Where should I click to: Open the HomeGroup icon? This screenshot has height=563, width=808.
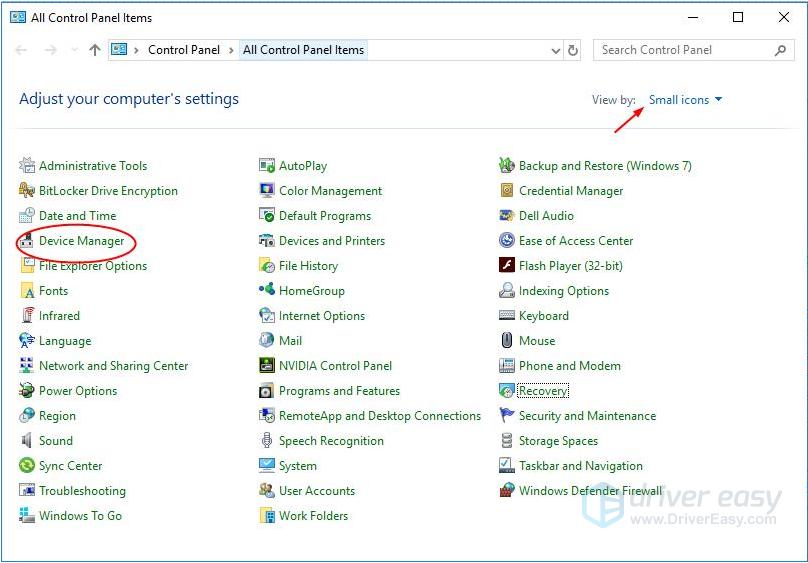(x=267, y=291)
